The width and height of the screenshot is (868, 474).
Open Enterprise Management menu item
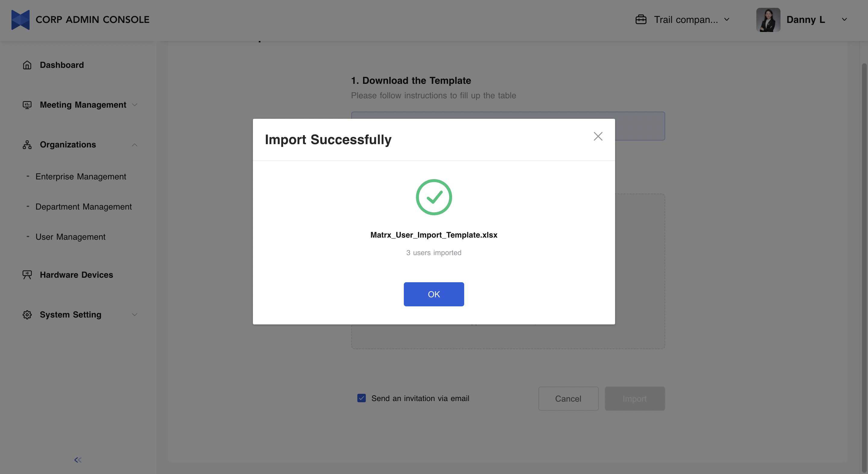point(81,176)
